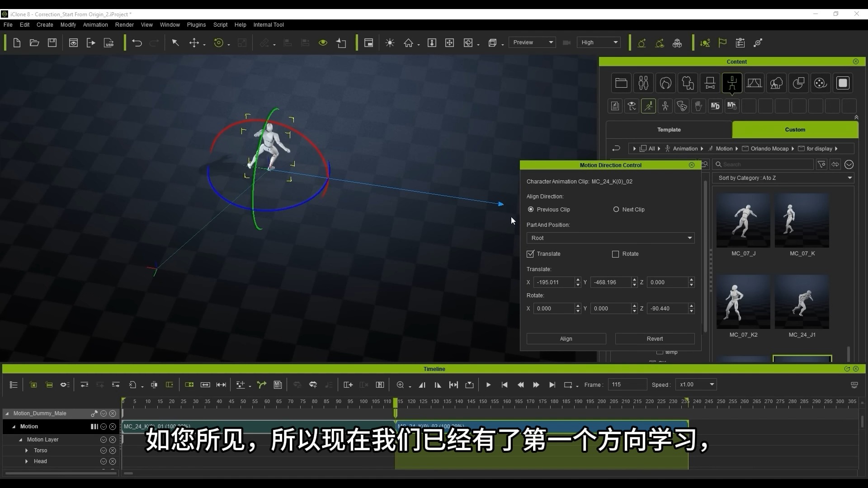Select the Rotate tool
This screenshot has height=488, width=868.
tap(219, 42)
